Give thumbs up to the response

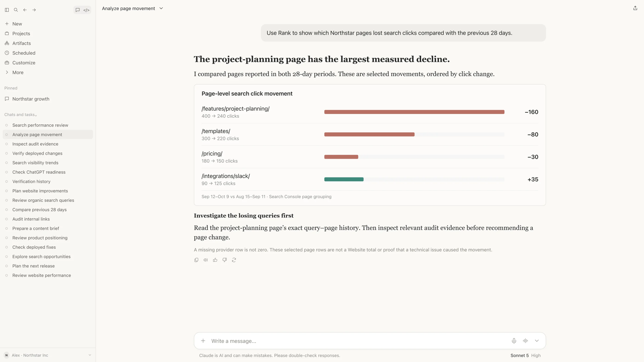215,260
